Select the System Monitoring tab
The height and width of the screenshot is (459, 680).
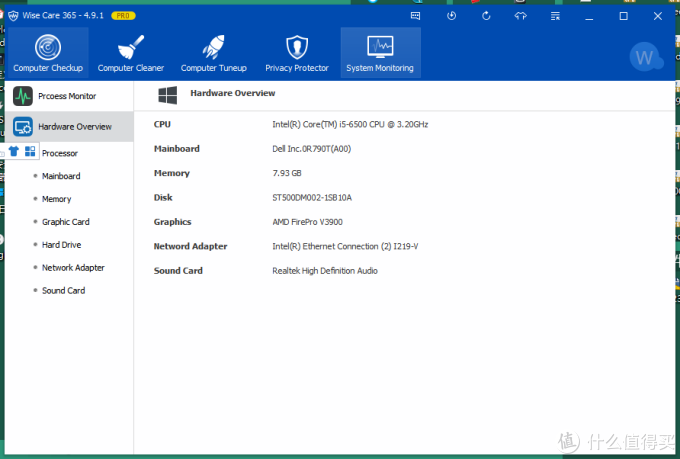click(380, 52)
